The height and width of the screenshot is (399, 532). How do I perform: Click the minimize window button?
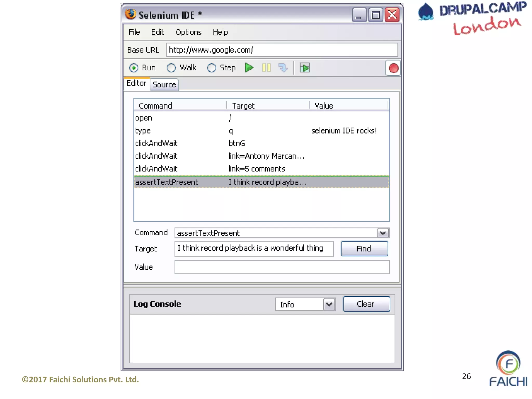pyautogui.click(x=359, y=15)
